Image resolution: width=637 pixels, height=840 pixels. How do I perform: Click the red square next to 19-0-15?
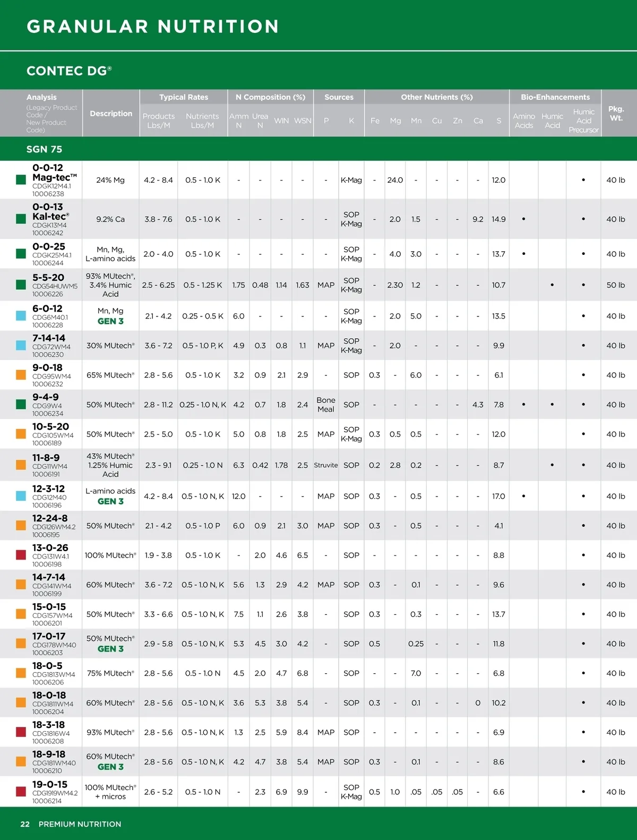coord(21,792)
